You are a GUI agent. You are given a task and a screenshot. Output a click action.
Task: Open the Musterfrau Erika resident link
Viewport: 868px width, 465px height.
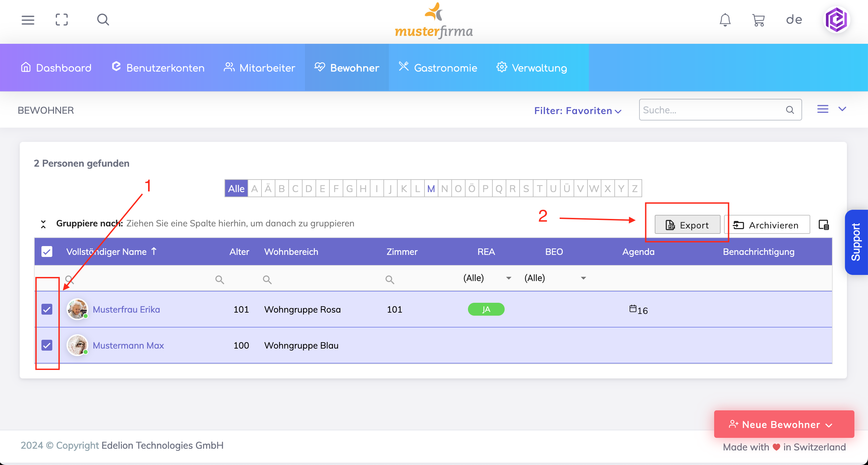tap(126, 310)
